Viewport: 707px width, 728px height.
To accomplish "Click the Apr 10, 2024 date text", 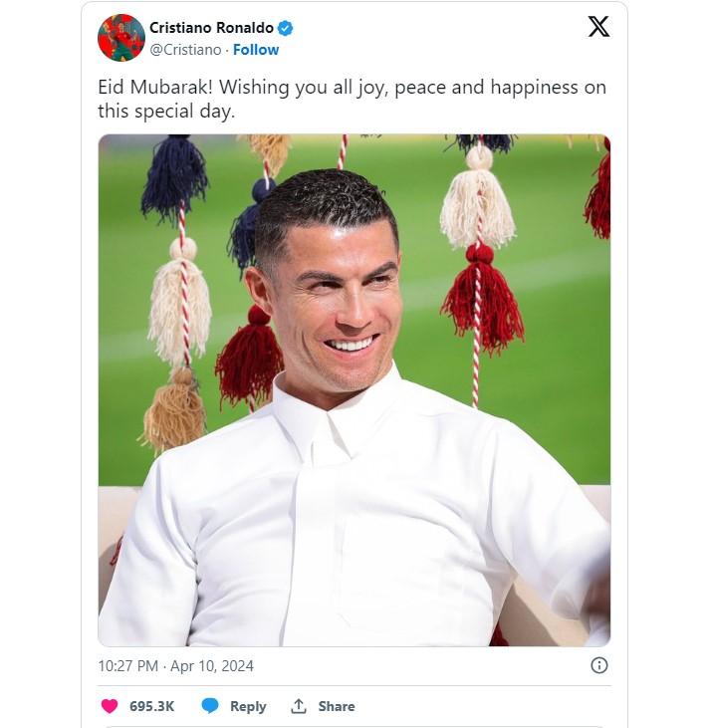I will [x=212, y=666].
